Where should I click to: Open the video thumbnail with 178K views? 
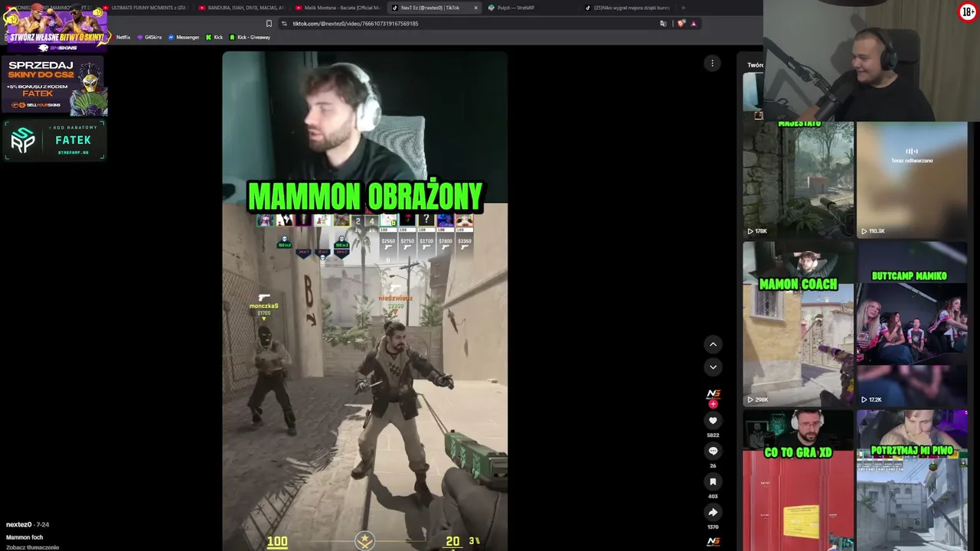[798, 179]
